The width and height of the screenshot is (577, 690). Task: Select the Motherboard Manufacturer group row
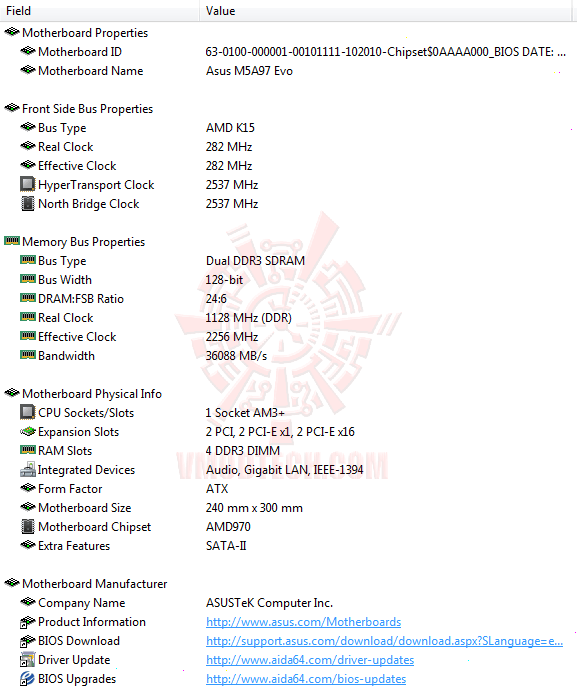click(288, 584)
